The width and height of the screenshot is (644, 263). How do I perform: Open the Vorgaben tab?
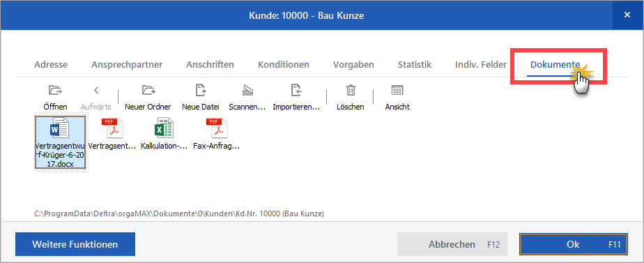[x=353, y=64]
